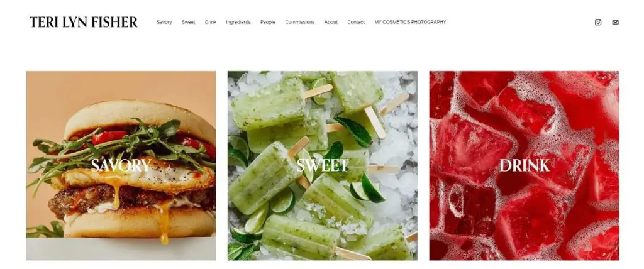Open the Commissions page

[x=300, y=22]
